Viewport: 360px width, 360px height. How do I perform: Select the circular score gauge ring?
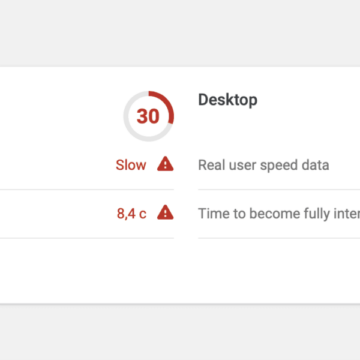149,116
